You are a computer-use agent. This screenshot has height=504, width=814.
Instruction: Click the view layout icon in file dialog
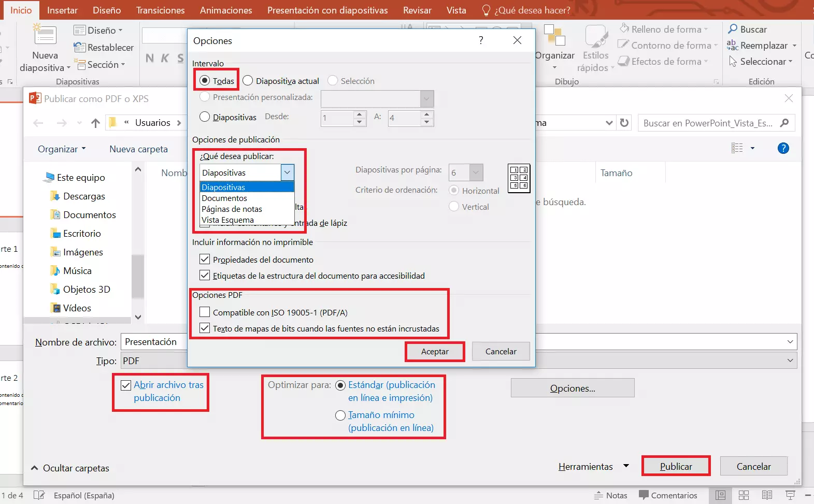(737, 148)
